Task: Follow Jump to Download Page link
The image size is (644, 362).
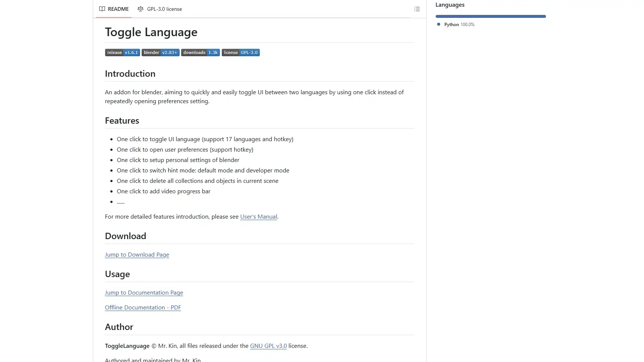Action: (137, 255)
